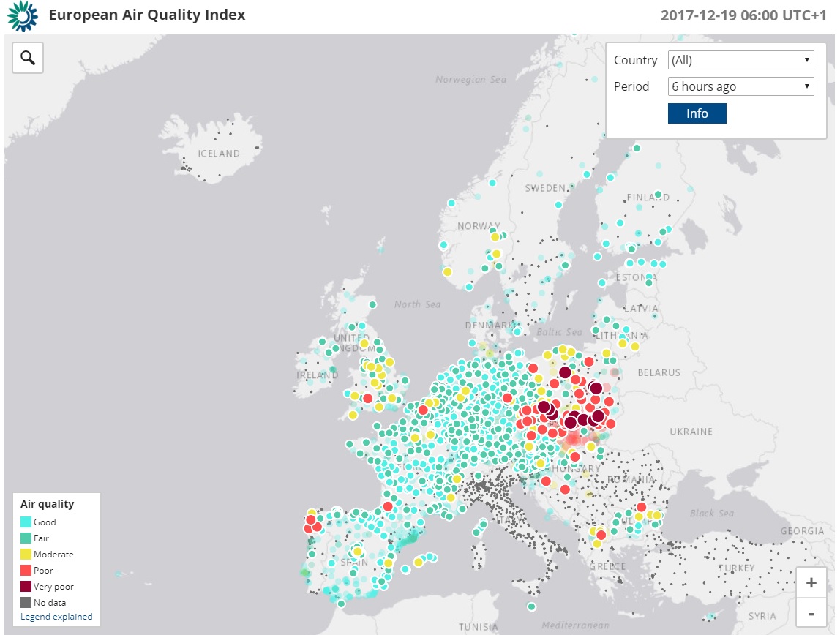The width and height of the screenshot is (840, 635).
Task: Click the Very poor dark red swatch
Action: coord(26,587)
